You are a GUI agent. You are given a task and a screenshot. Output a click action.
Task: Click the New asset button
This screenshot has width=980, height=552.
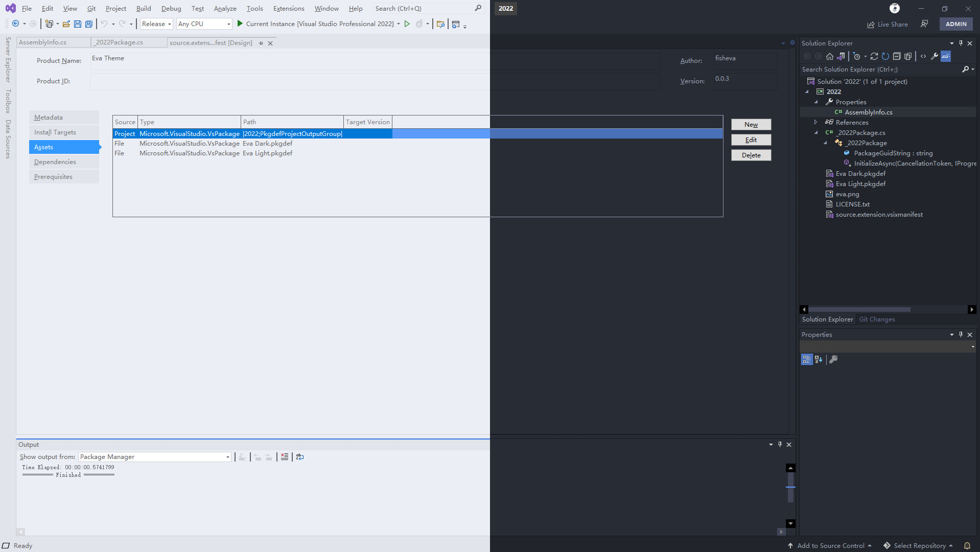[x=751, y=125]
